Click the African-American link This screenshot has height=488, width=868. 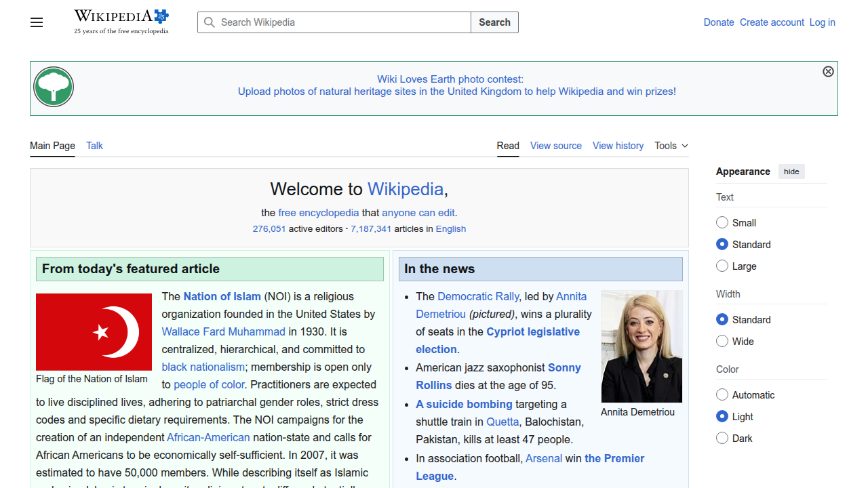208,437
